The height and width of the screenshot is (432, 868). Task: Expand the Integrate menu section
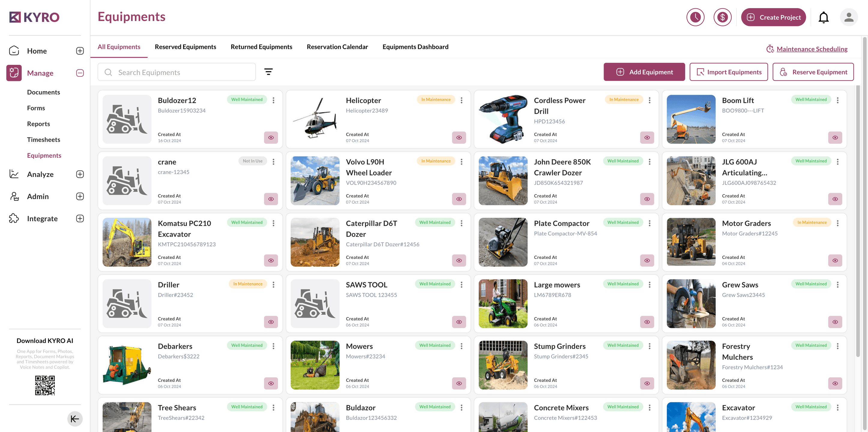click(80, 218)
